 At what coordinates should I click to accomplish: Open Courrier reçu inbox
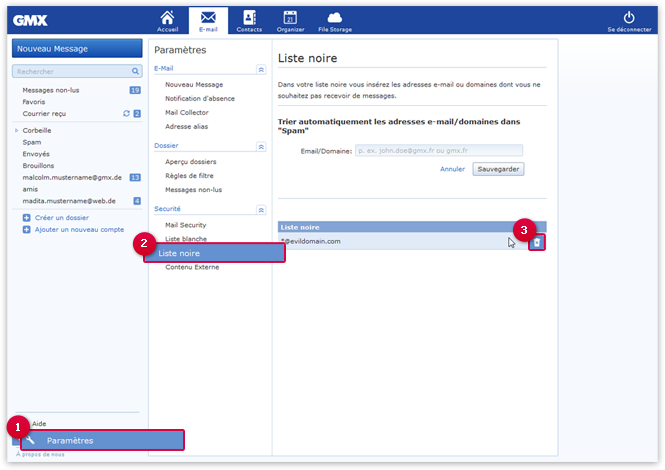(44, 114)
